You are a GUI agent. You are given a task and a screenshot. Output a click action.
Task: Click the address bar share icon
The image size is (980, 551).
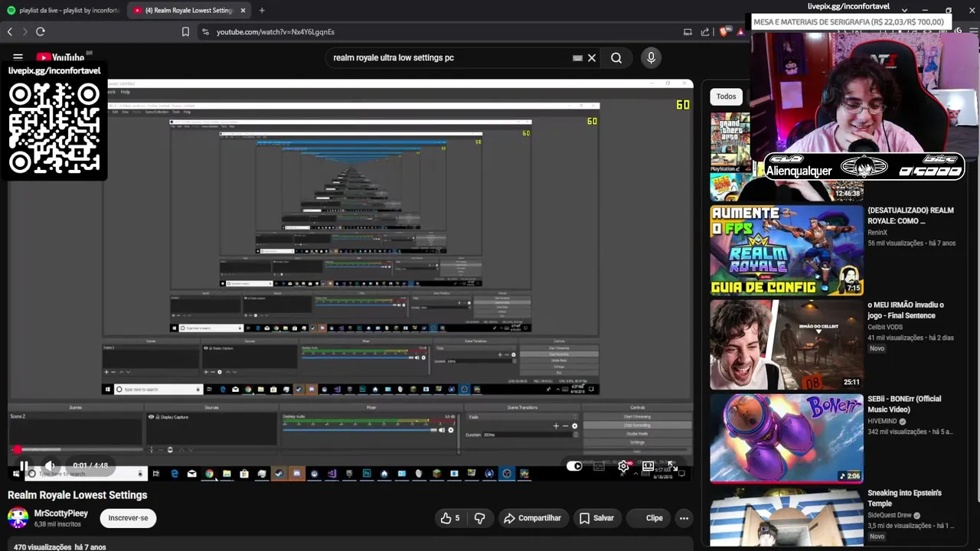click(x=705, y=31)
